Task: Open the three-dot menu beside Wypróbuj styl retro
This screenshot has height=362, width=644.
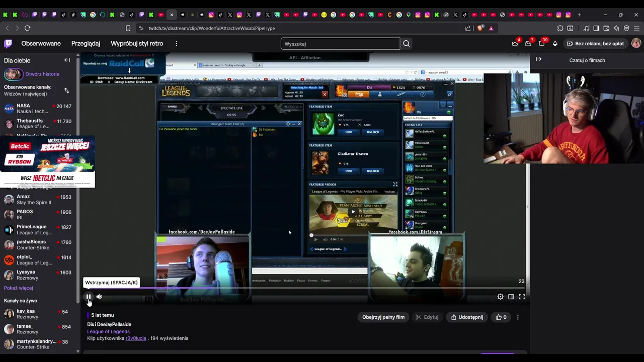Action: (x=176, y=44)
